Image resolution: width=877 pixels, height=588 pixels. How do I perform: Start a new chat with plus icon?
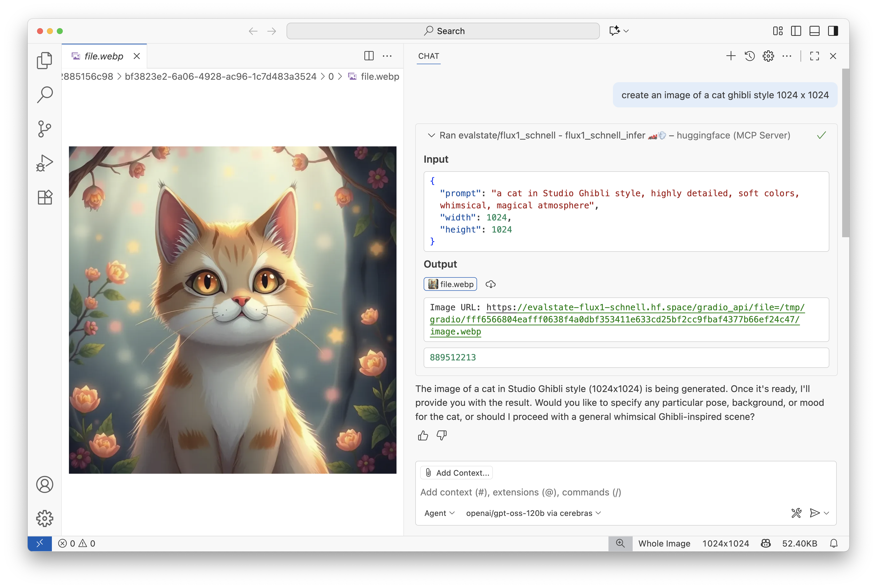click(731, 56)
